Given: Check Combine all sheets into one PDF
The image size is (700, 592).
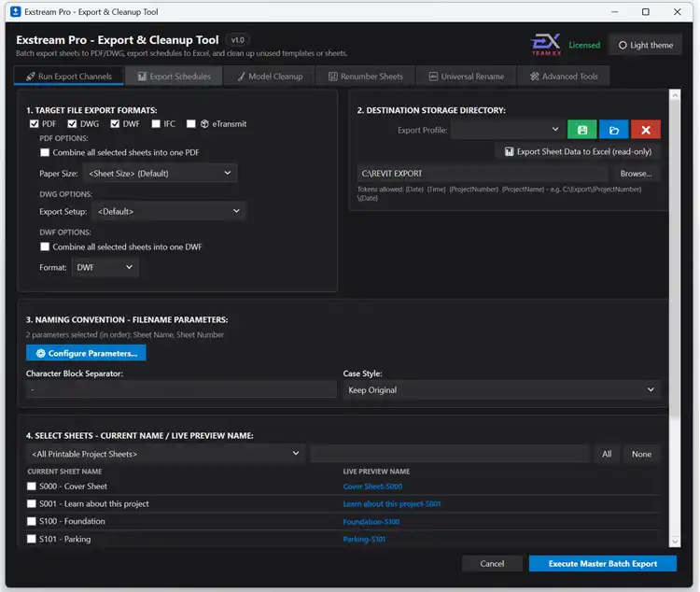Looking at the screenshot, I should tap(45, 152).
